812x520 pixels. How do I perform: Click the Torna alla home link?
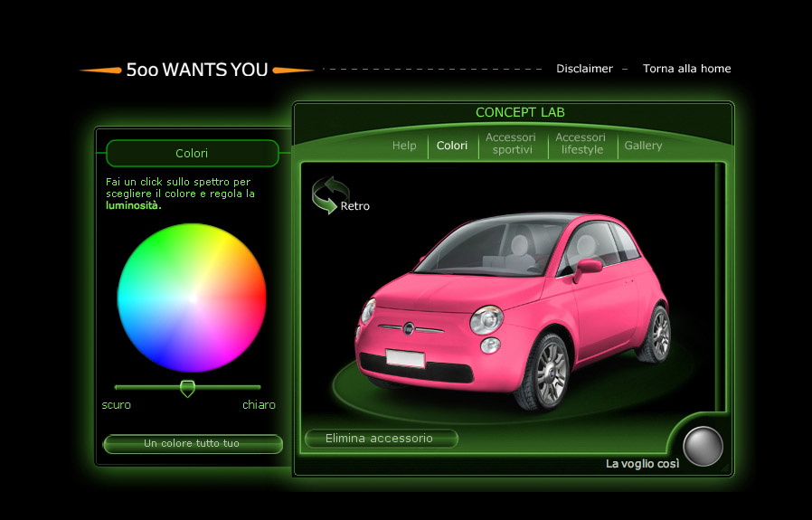(x=686, y=69)
